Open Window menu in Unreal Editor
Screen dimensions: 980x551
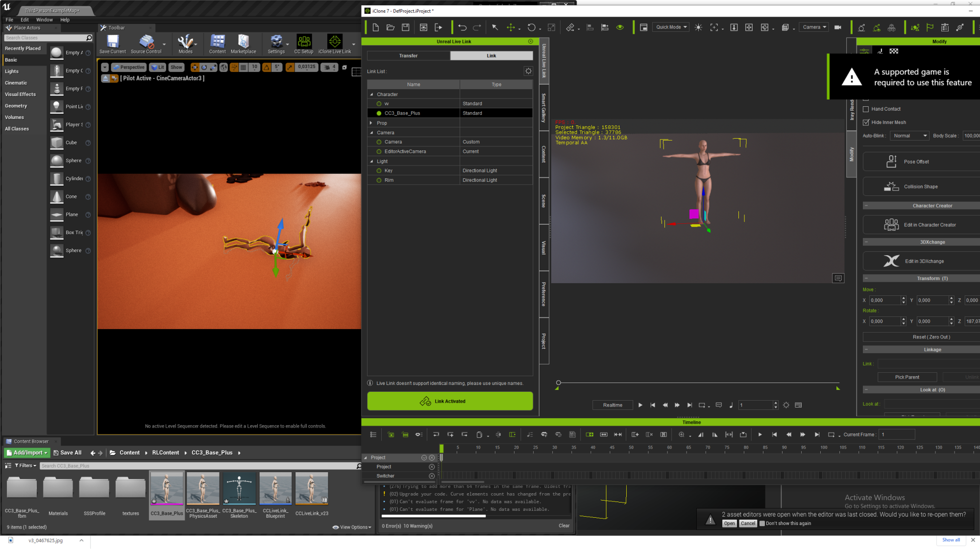[x=44, y=20]
